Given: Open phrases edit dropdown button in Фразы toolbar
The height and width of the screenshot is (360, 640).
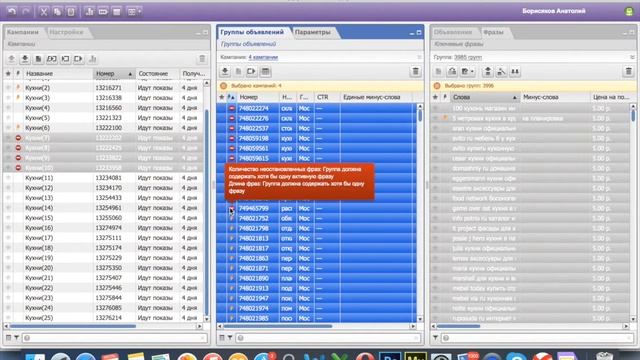Looking at the screenshot, I should (467, 71).
